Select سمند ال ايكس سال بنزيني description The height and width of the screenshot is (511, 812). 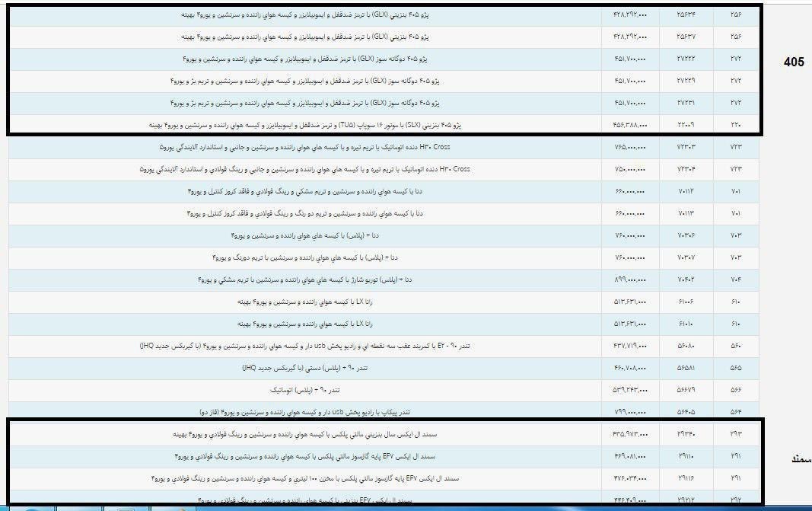point(305,434)
